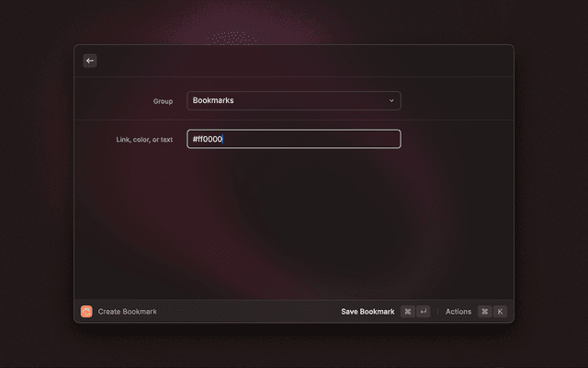Image resolution: width=588 pixels, height=368 pixels.
Task: Click the K key icon beside Actions
Action: [500, 312]
